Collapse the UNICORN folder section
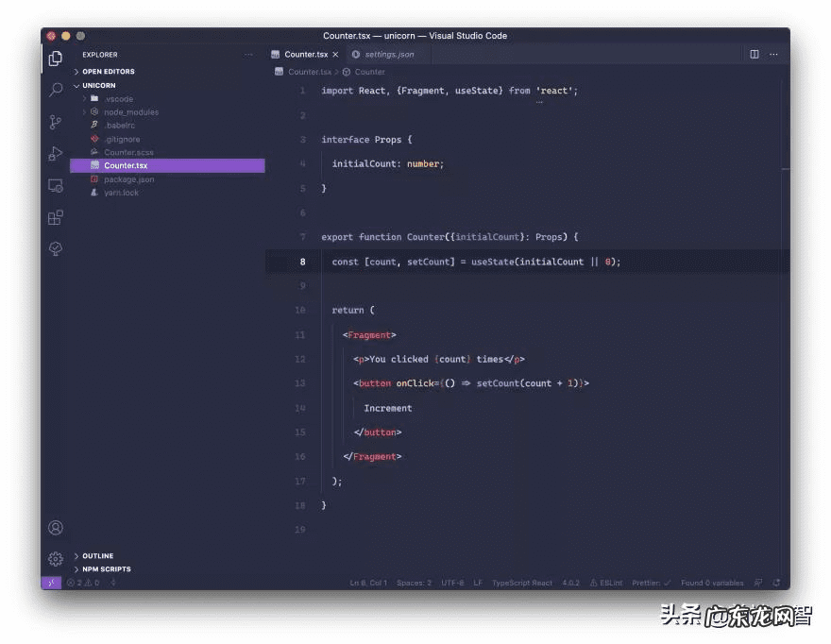 (x=98, y=85)
